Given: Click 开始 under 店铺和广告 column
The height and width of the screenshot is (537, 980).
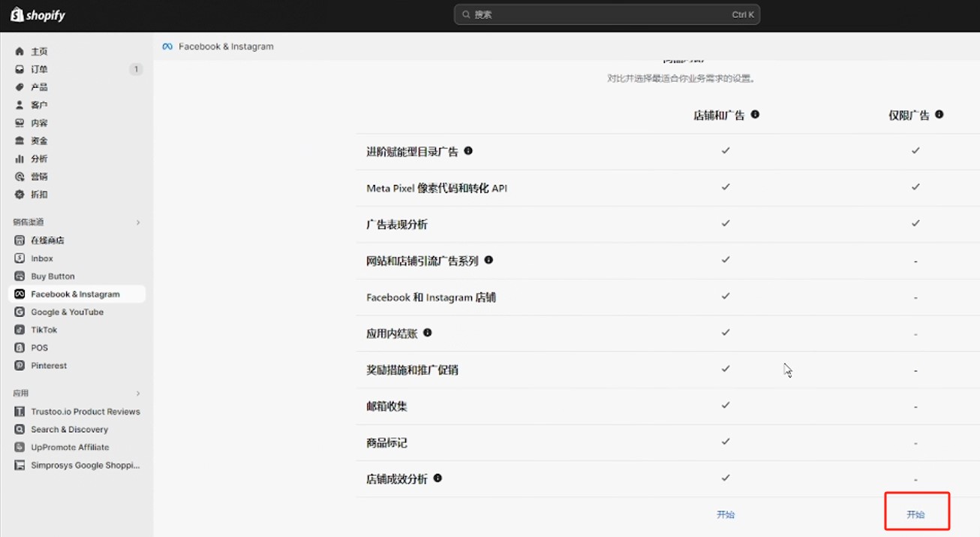Looking at the screenshot, I should [x=726, y=514].
